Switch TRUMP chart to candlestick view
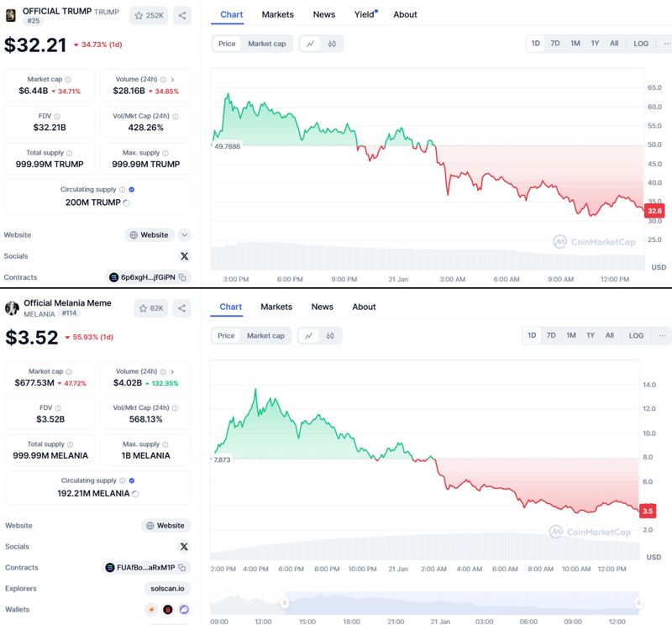This screenshot has height=625, width=672. (x=332, y=44)
